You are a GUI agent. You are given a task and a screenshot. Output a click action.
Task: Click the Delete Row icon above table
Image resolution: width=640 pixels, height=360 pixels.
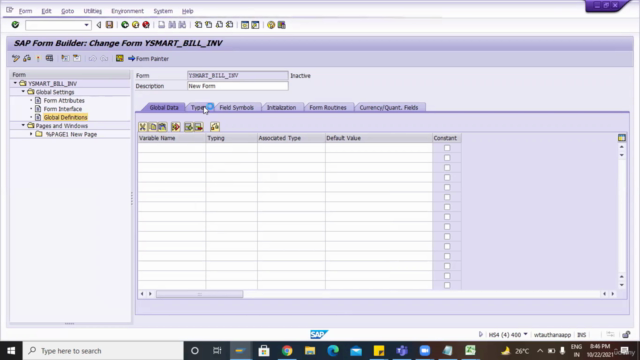(x=199, y=127)
